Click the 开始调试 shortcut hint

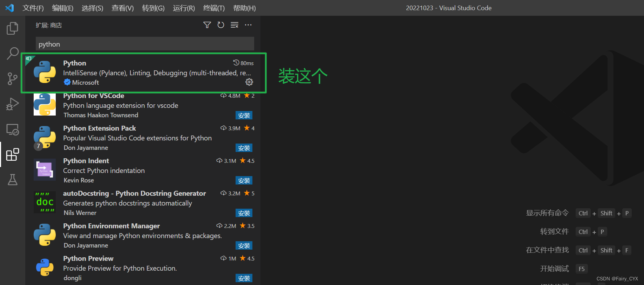click(554, 269)
